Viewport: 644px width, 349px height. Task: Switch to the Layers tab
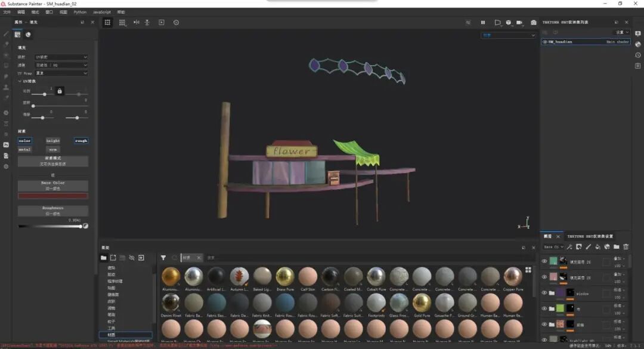(x=548, y=236)
